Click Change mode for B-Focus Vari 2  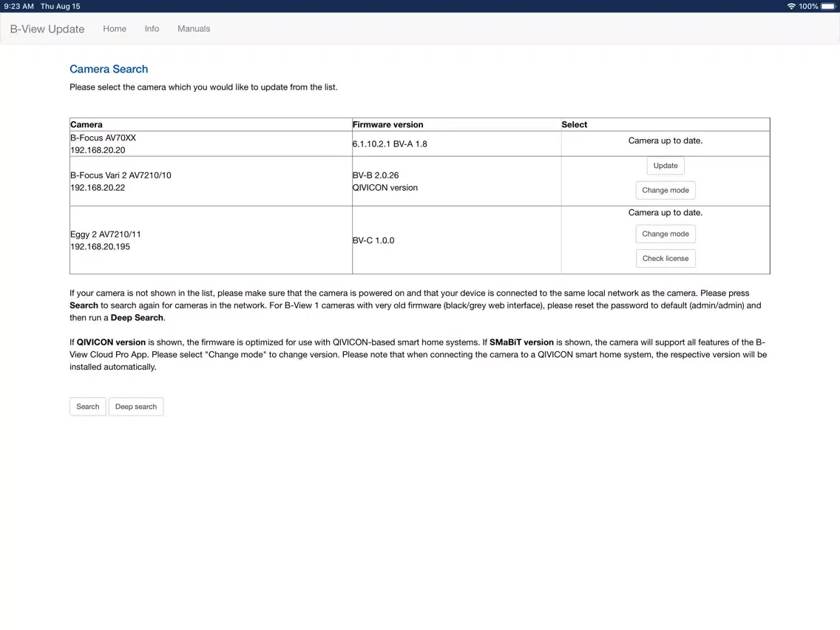coord(665,190)
